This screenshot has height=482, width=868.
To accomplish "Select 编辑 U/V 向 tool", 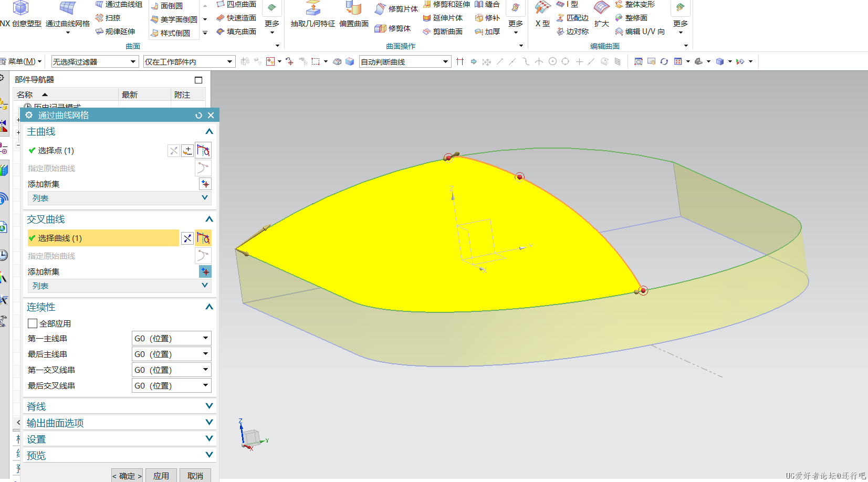I will coord(640,32).
